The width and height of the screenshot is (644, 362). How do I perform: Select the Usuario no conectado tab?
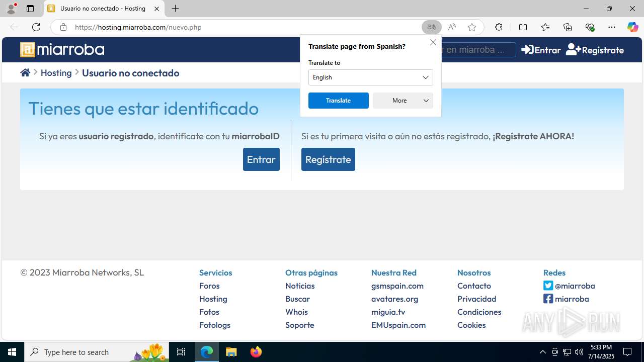[104, 9]
